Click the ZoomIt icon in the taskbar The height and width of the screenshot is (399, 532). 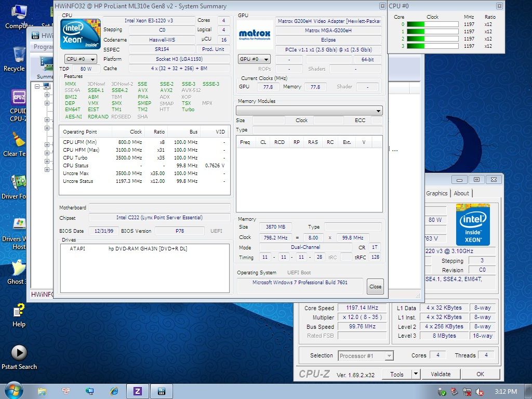pos(137,391)
